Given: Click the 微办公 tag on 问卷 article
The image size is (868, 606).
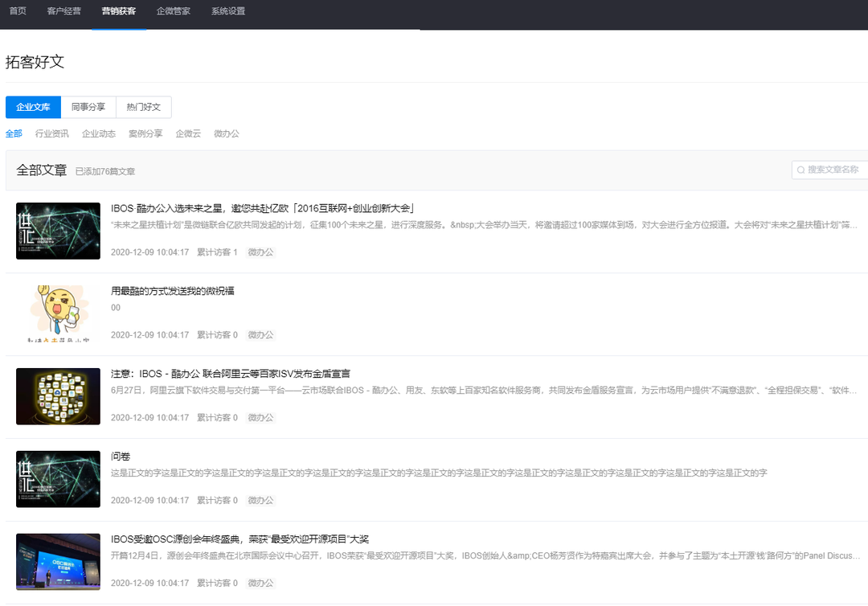Looking at the screenshot, I should [x=260, y=500].
